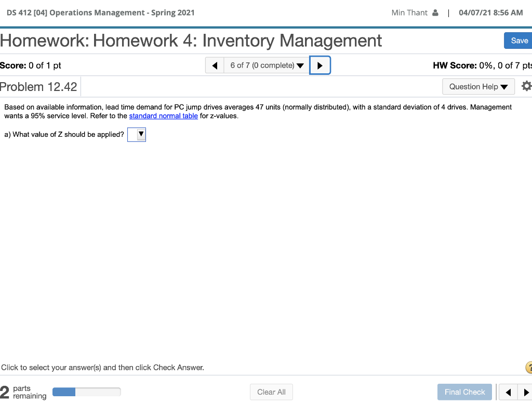Click the Homework 4 Inventory Management title

[191, 41]
